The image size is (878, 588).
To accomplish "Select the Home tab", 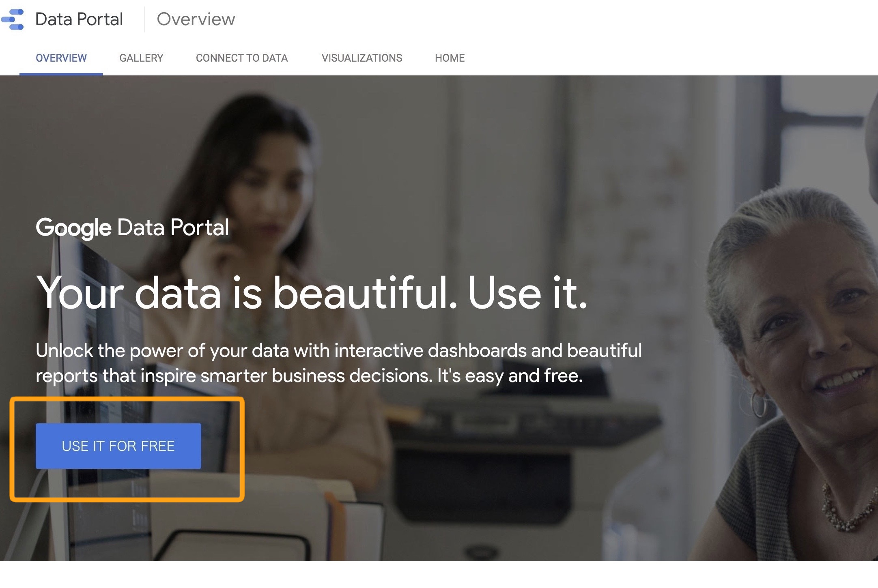I will [450, 58].
